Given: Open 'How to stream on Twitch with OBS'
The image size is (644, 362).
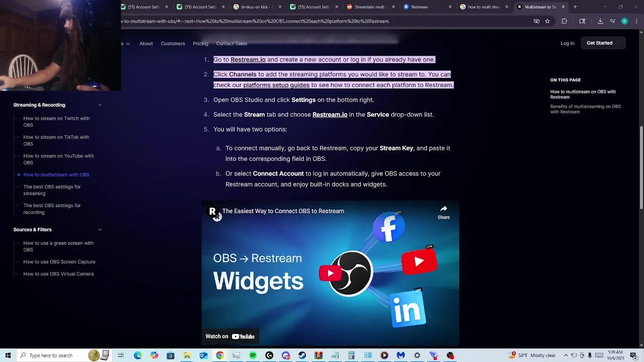Looking at the screenshot, I should (56, 122).
